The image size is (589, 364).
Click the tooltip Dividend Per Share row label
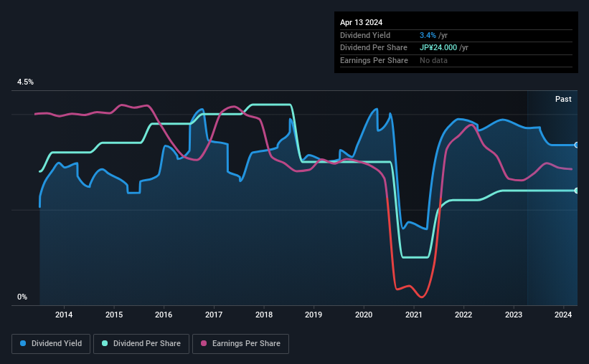click(373, 48)
